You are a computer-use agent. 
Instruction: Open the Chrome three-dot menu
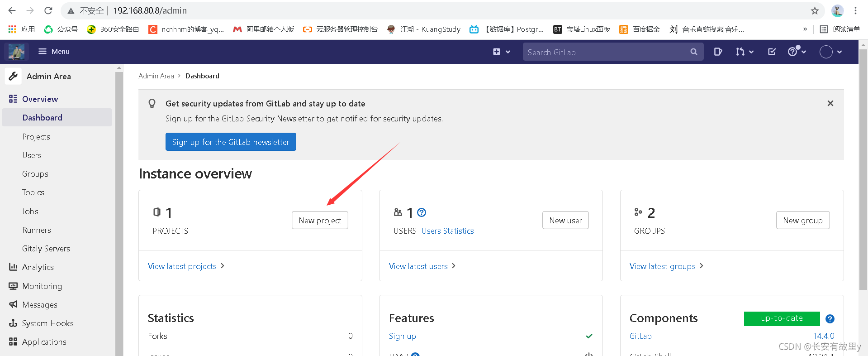tap(855, 10)
